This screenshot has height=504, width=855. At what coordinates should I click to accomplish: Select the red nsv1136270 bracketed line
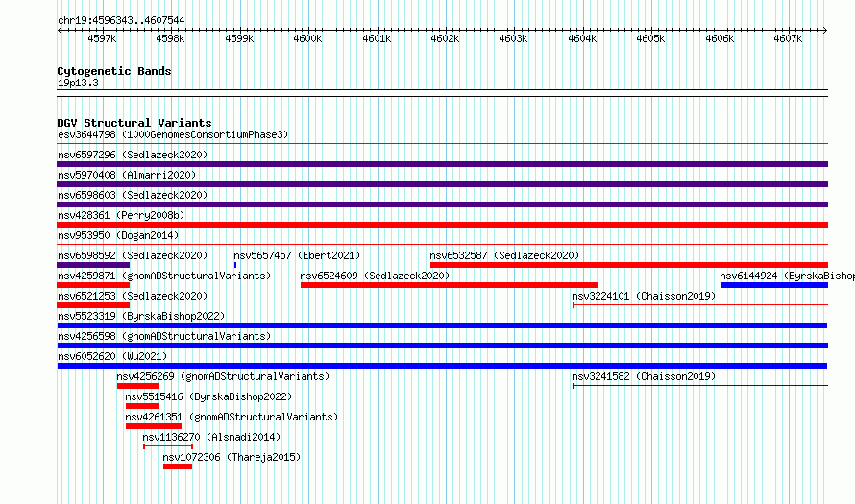point(168,446)
